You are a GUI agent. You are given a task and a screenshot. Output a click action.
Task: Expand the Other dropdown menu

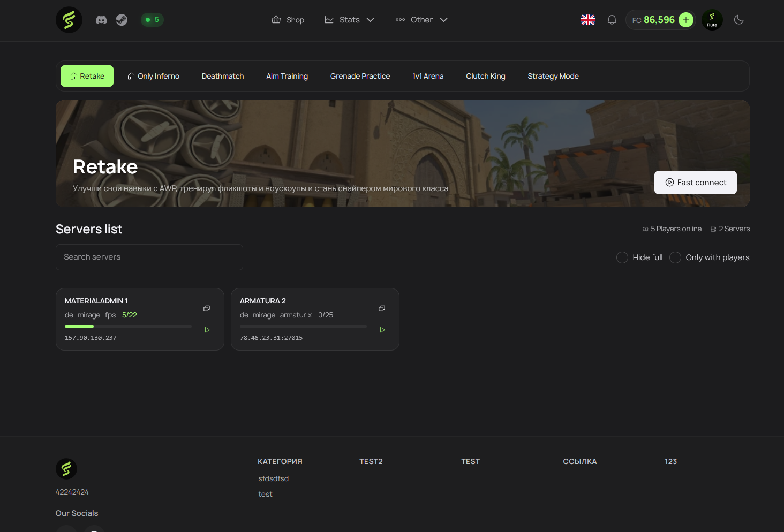[421, 20]
